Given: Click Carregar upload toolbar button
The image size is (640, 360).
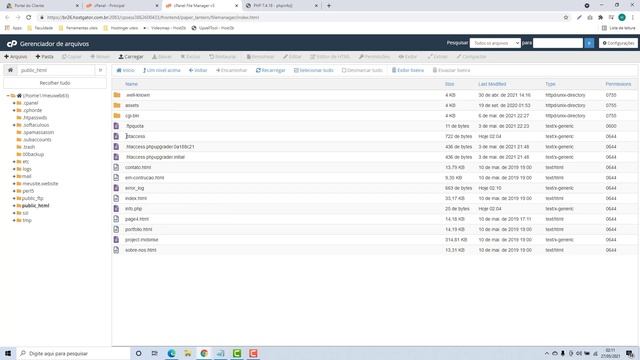Looking at the screenshot, I should pos(131,56).
